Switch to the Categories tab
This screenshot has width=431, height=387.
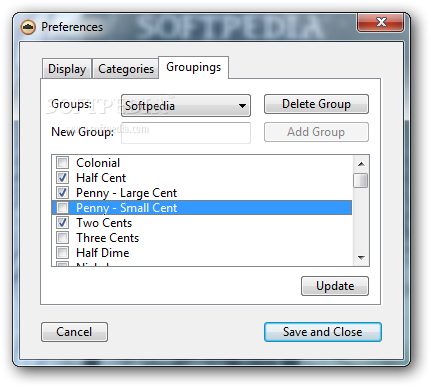(x=126, y=69)
